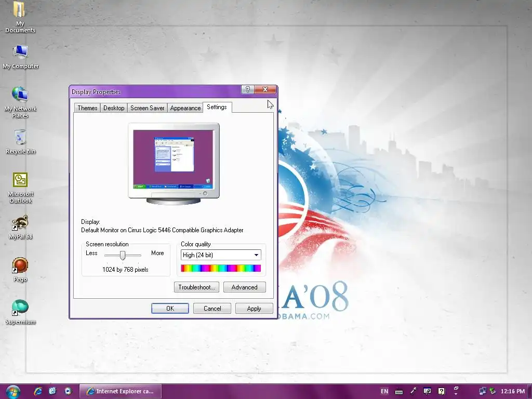Switch to the Desktop tab
This screenshot has width=532, height=399.
pos(114,108)
